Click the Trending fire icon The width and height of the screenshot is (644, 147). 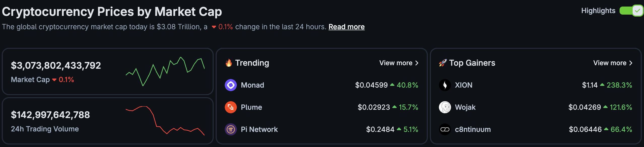pos(229,63)
